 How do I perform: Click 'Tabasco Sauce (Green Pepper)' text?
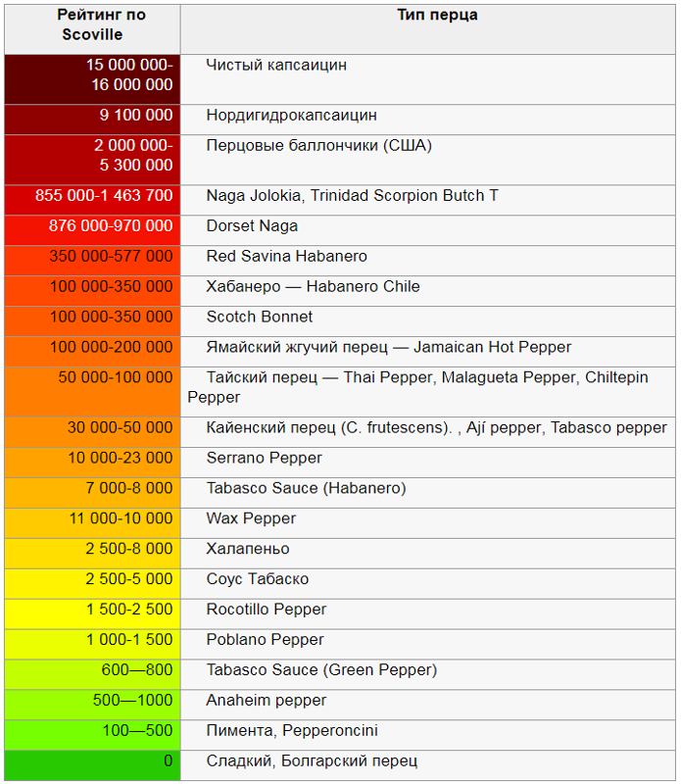click(x=321, y=670)
